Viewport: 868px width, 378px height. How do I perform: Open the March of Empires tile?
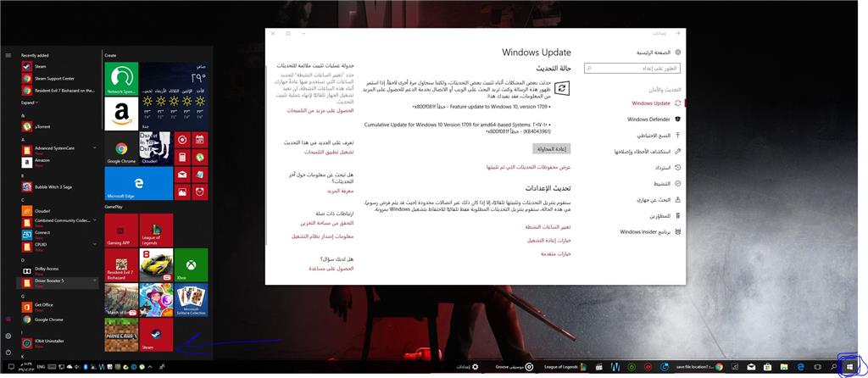pos(121,300)
